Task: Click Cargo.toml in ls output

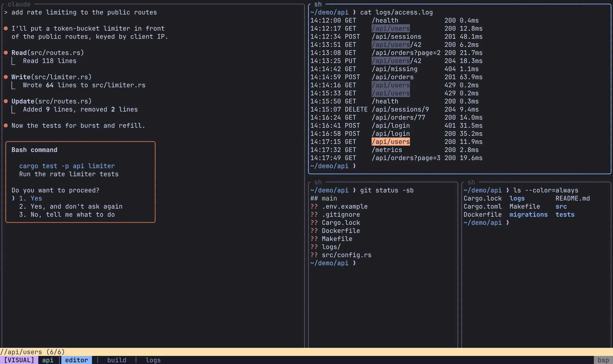Action: (x=483, y=206)
